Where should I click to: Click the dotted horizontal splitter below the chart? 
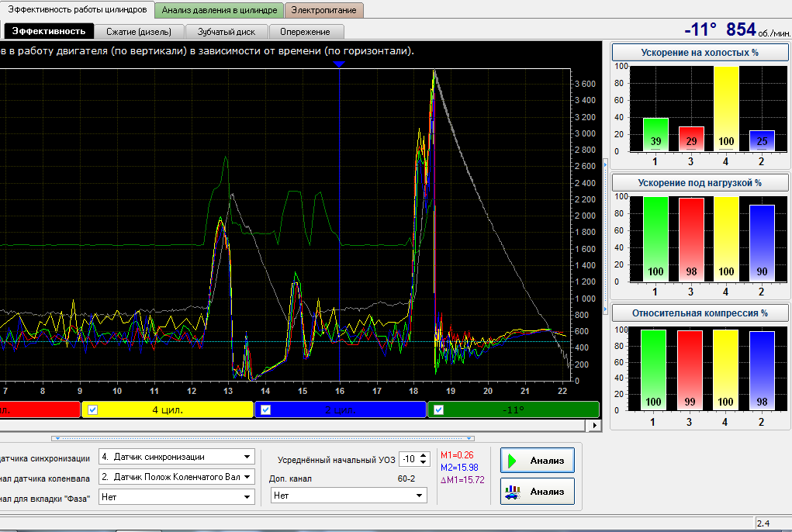[x=263, y=438]
